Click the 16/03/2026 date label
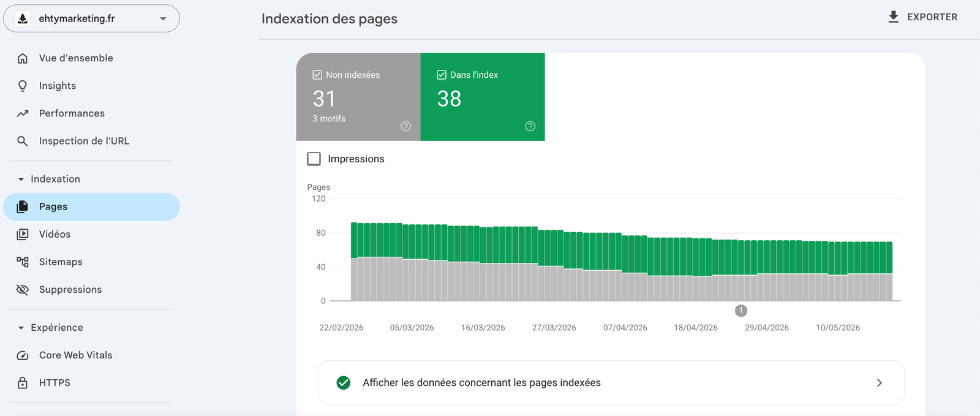The height and width of the screenshot is (416, 980). pyautogui.click(x=483, y=328)
